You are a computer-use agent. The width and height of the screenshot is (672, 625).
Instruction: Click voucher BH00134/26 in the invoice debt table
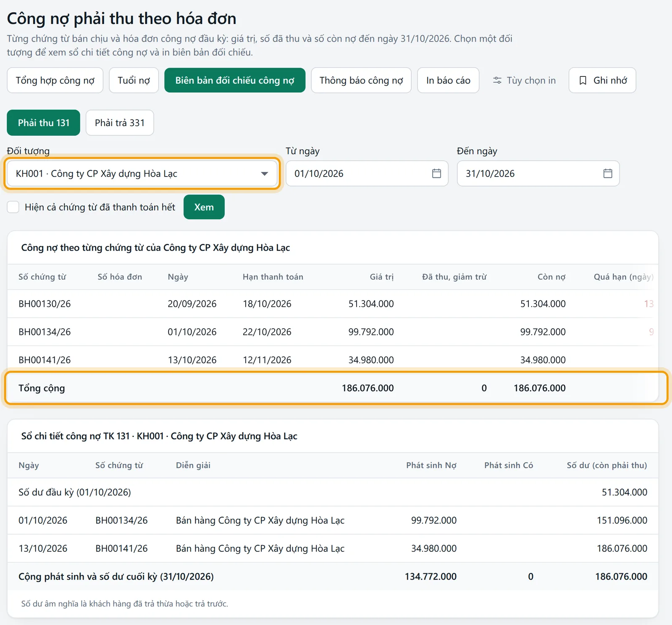click(x=45, y=332)
